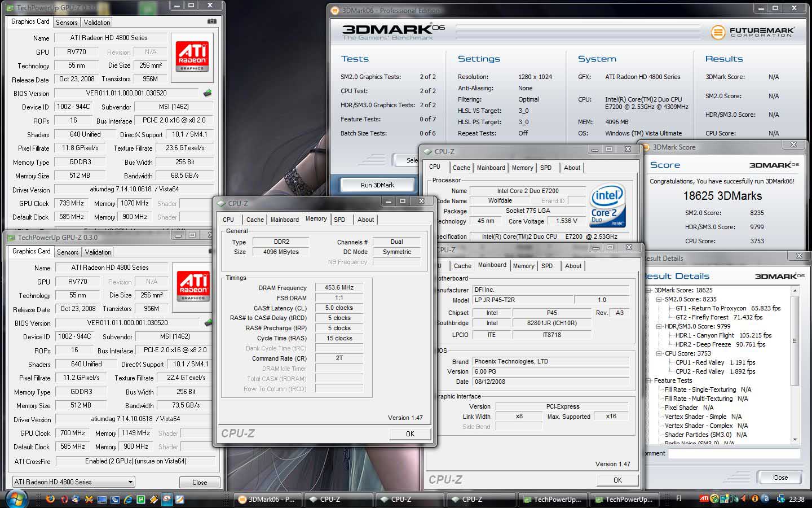Open the Cache tab in CPU-Z Memory window
Viewport: 812px width, 508px height.
[x=255, y=220]
